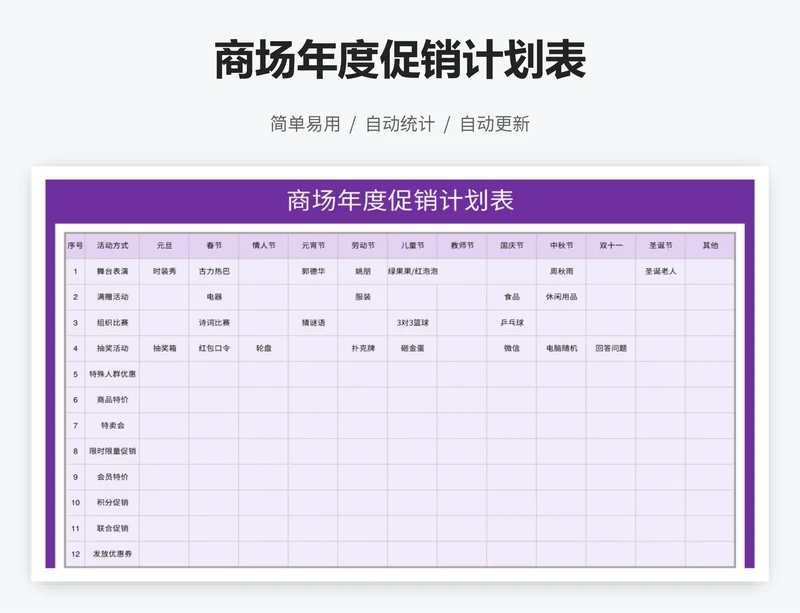Click the '轮盘' cell
800x613 pixels.
[264, 349]
